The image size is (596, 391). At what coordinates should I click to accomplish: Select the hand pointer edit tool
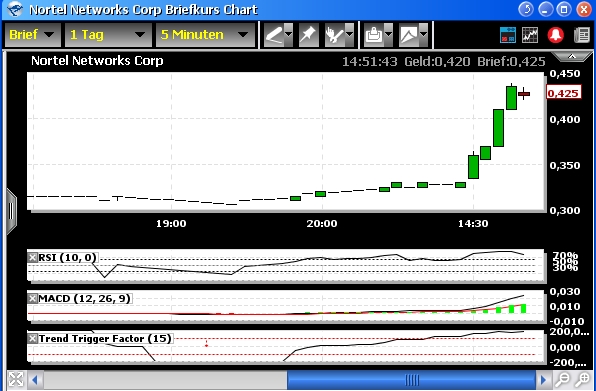pyautogui.click(x=334, y=35)
